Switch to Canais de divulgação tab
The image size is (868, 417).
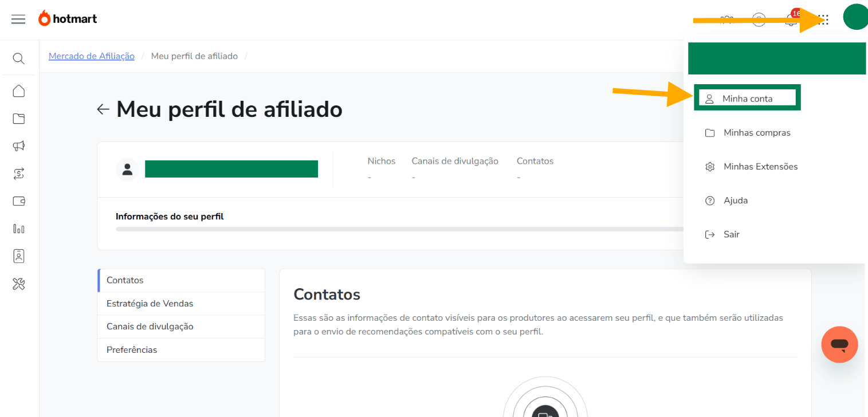coord(182,326)
